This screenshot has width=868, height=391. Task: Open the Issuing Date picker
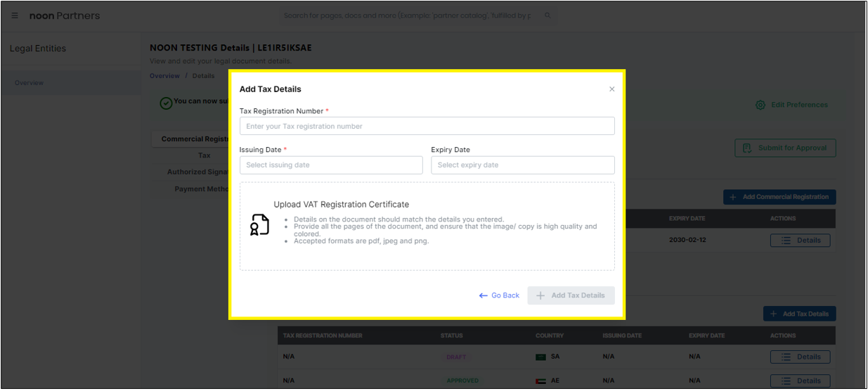[x=330, y=165]
